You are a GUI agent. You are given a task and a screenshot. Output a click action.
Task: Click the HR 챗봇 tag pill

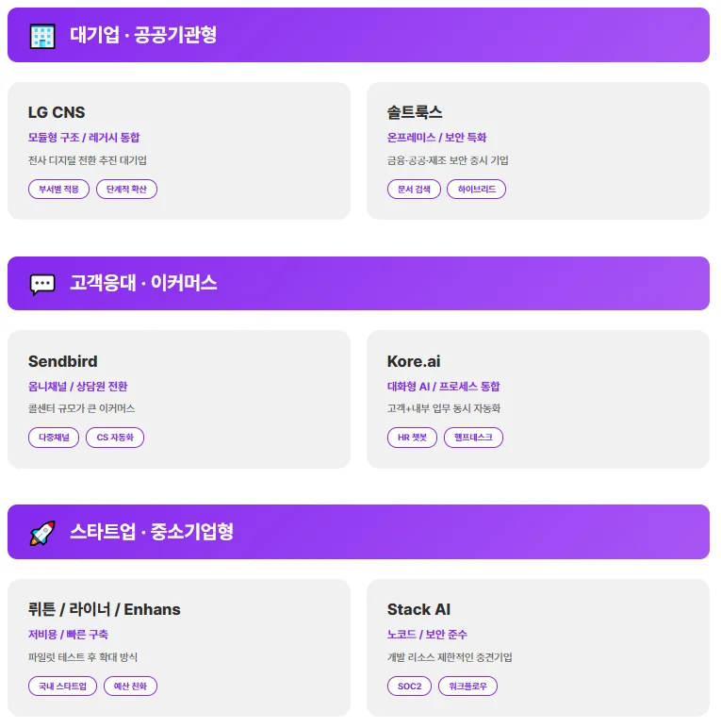click(x=412, y=438)
